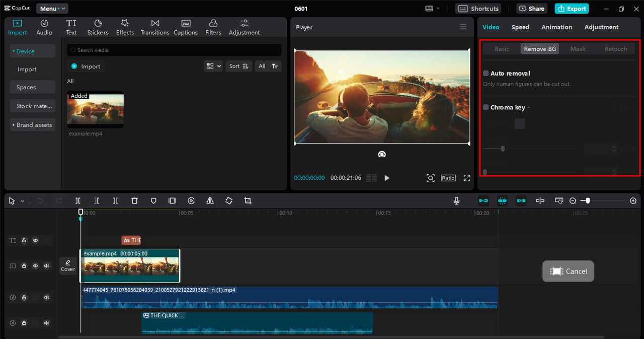Open the Captions tab

[186, 27]
